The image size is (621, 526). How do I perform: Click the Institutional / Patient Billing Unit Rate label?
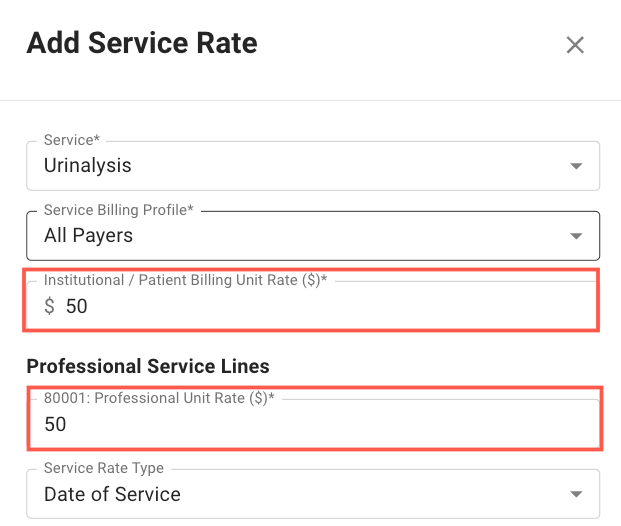pos(185,280)
